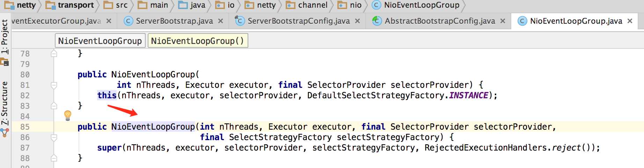Close the ServerBootstrapConfig.java tab
This screenshot has height=168, width=644.
357,21
